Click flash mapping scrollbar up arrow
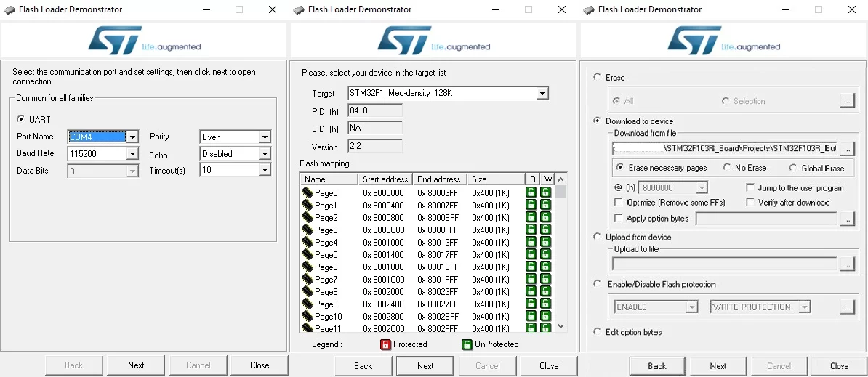The height and width of the screenshot is (377, 868). tap(560, 179)
